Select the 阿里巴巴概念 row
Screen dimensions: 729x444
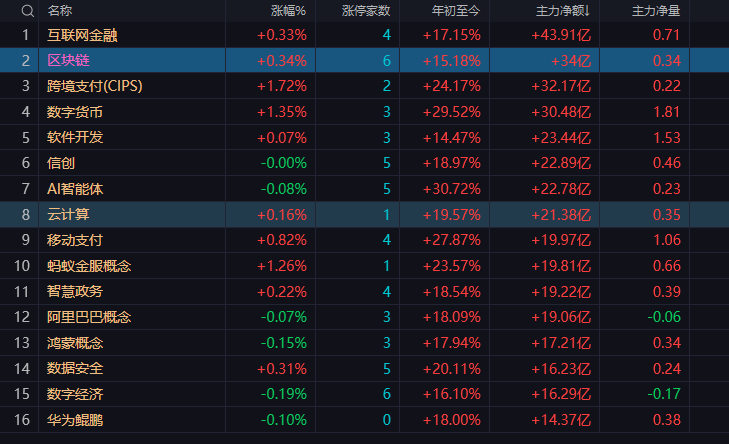coord(364,317)
